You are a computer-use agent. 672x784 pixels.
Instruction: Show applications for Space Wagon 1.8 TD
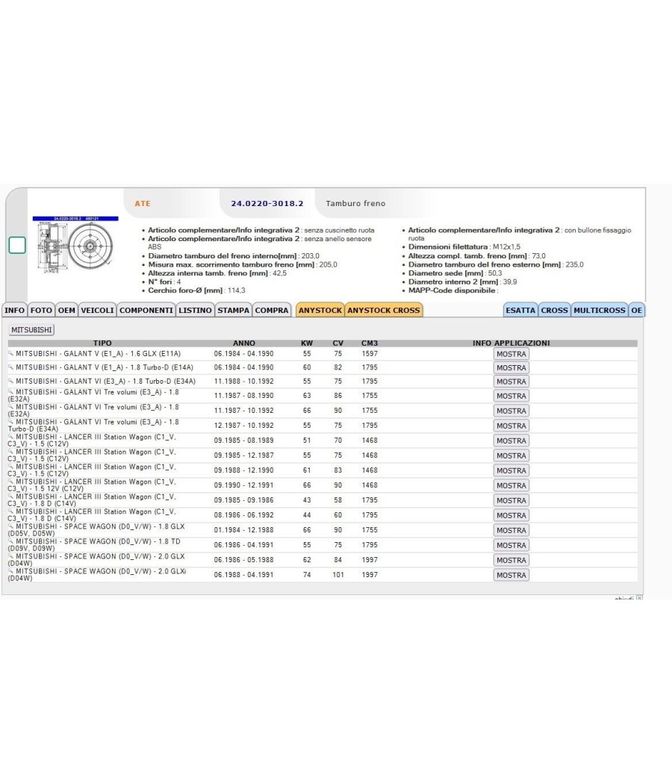pos(511,546)
